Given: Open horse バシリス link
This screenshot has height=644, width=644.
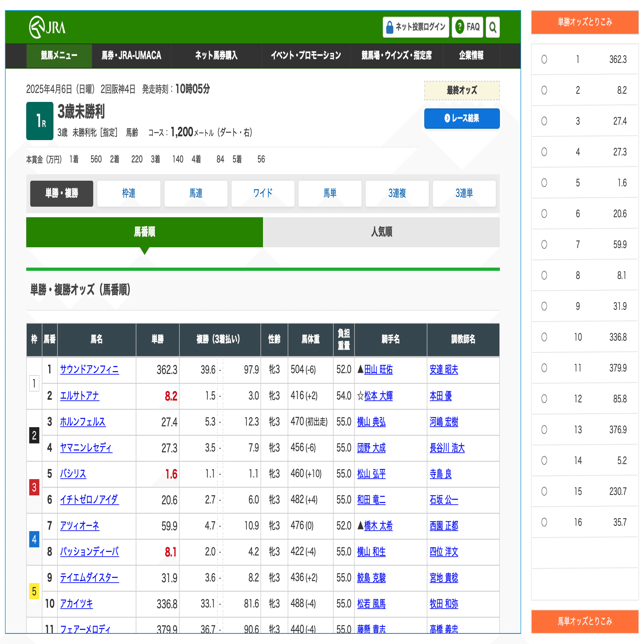Looking at the screenshot, I should 73,473.
